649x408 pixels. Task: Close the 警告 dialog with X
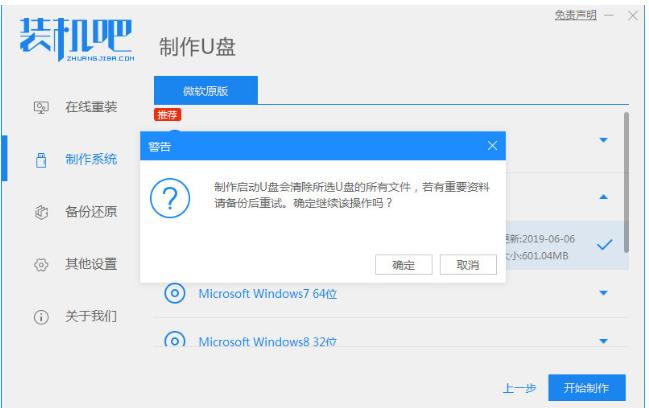[x=492, y=146]
